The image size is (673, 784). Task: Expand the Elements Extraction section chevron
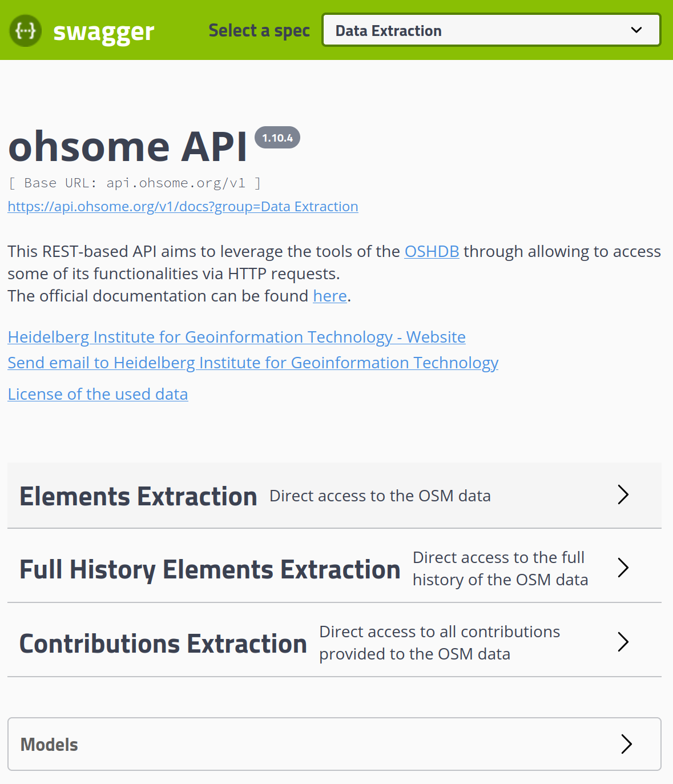pyautogui.click(x=623, y=495)
